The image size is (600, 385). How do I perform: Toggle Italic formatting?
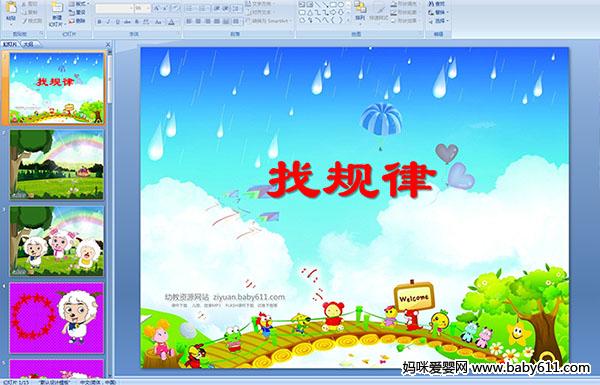[108, 22]
